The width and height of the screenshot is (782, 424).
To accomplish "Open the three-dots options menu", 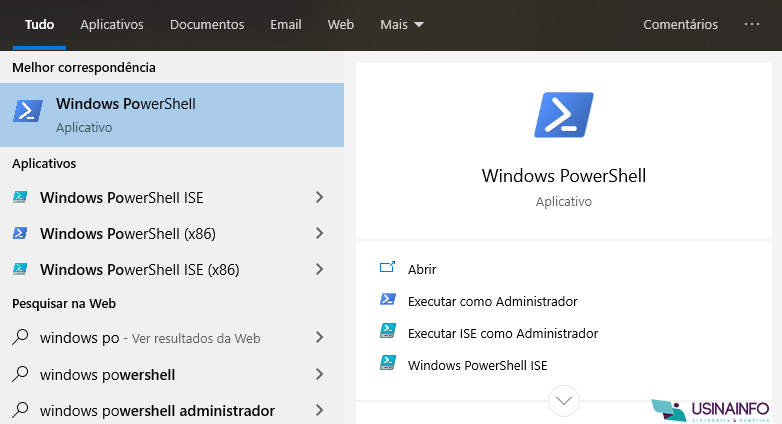I will 752,24.
